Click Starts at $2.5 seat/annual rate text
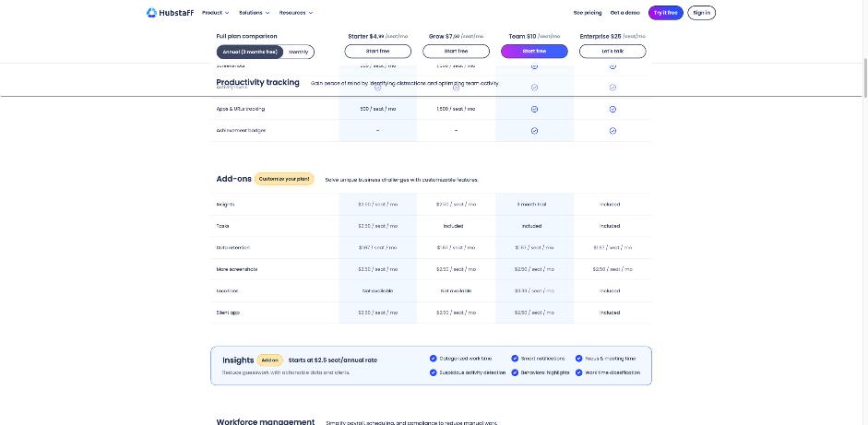 point(333,360)
